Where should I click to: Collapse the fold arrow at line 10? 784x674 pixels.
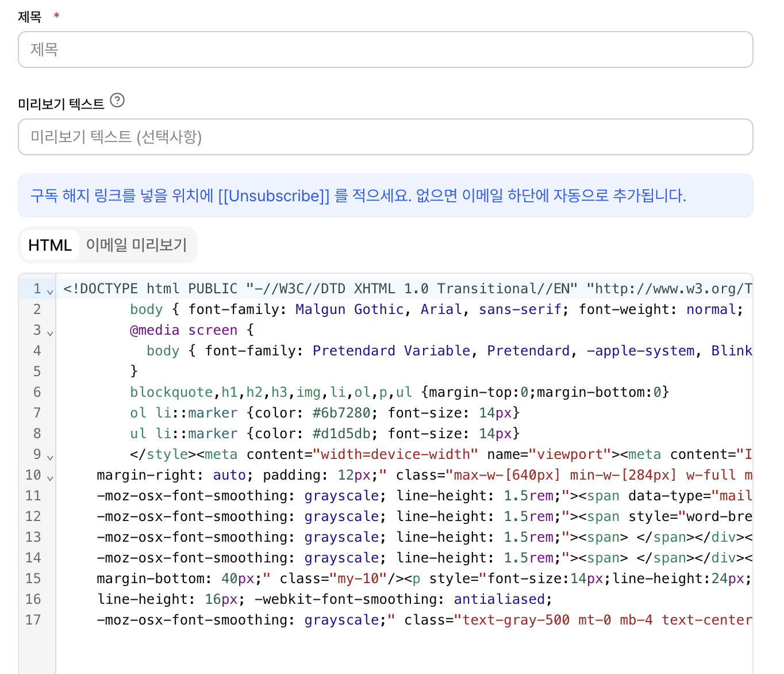point(50,478)
